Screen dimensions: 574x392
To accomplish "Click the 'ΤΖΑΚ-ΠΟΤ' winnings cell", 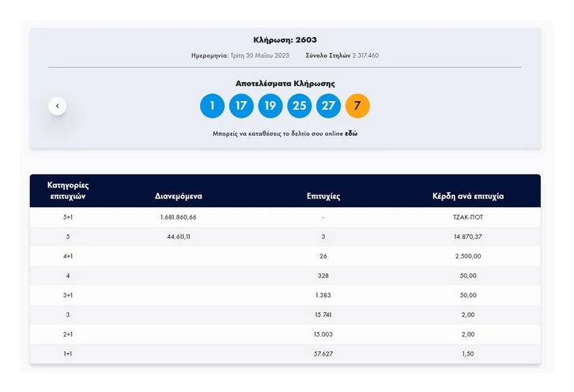I will coord(468,217).
